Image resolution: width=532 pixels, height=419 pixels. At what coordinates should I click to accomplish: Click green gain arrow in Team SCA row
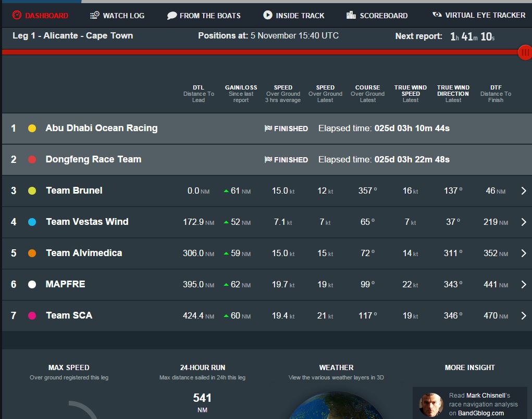(226, 316)
